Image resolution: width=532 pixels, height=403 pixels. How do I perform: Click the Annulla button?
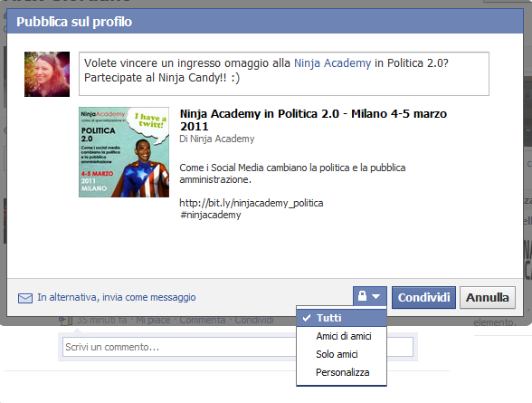(x=487, y=297)
